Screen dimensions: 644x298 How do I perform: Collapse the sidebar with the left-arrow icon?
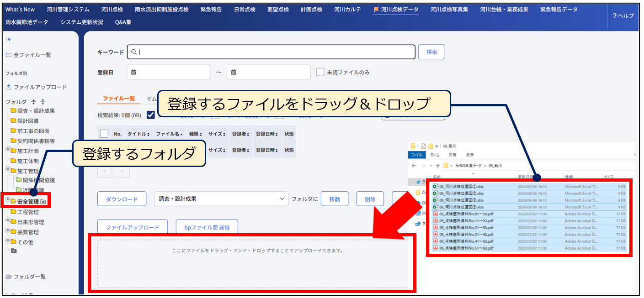(9, 40)
